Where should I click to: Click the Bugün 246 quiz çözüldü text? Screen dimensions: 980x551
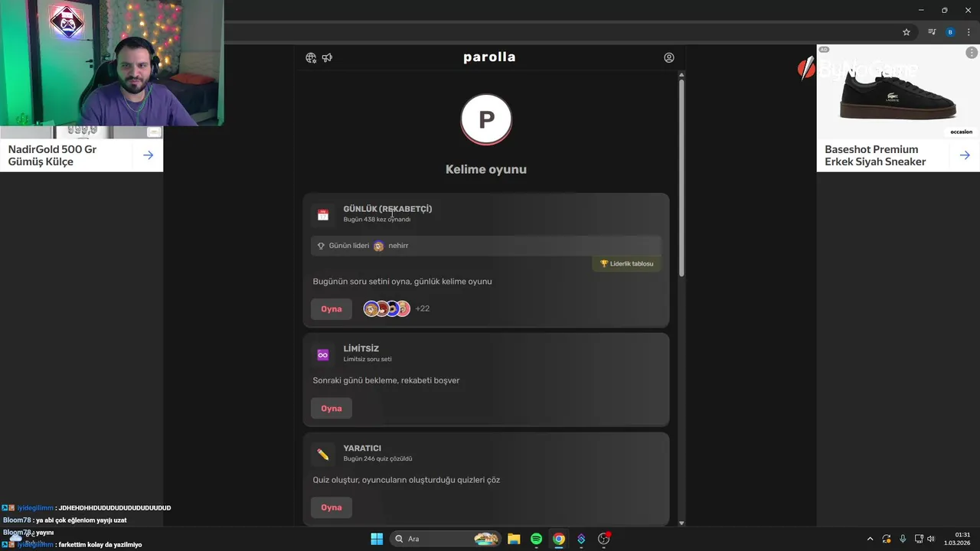coord(377,459)
